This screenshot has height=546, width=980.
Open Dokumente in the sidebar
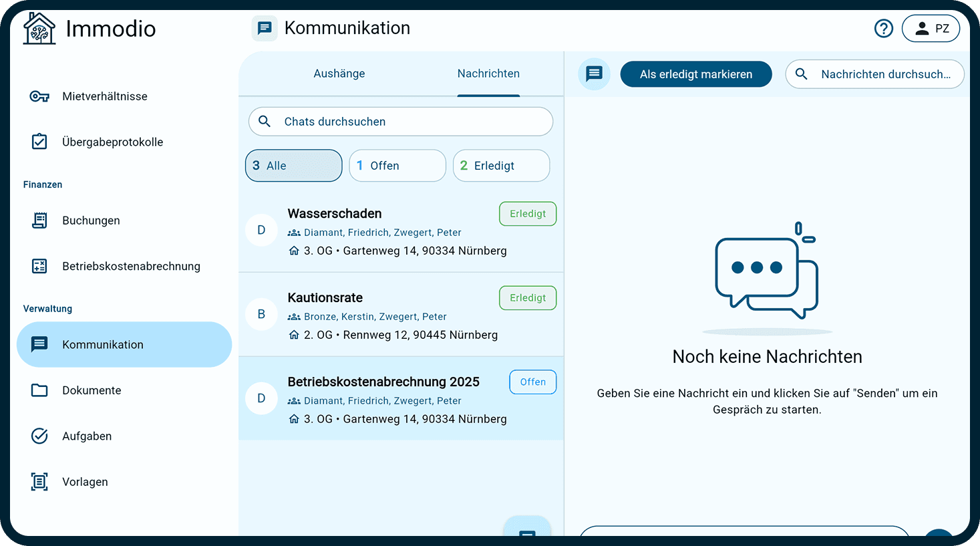(x=124, y=390)
